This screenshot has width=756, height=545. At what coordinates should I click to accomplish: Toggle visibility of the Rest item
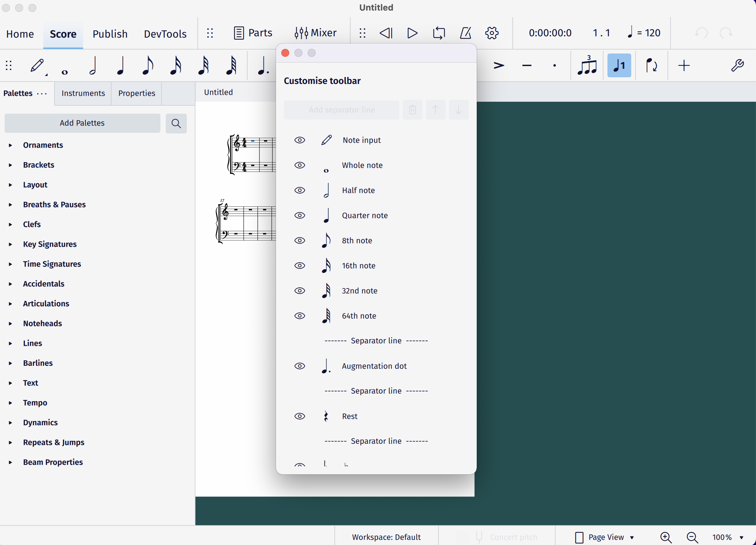pos(300,416)
